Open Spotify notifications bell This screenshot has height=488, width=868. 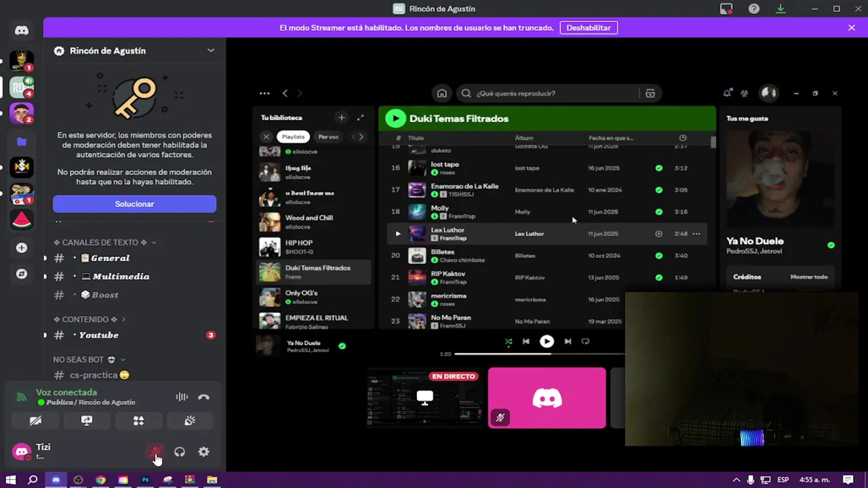point(727,94)
